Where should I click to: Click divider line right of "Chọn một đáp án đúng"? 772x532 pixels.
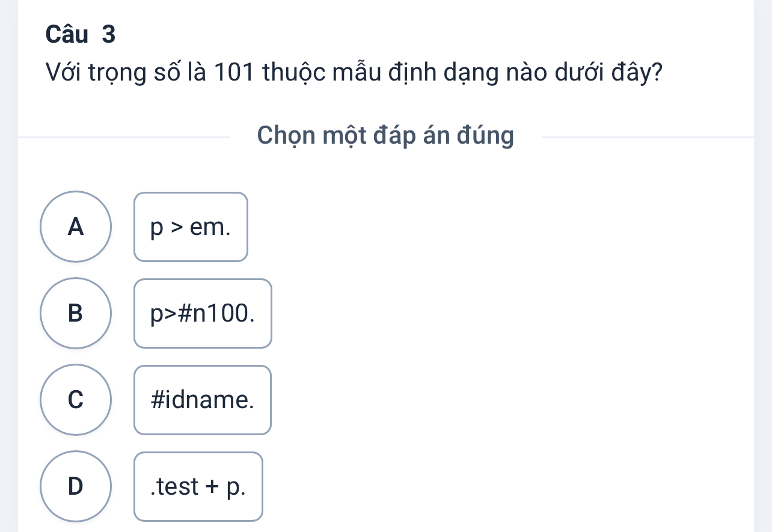click(x=647, y=138)
